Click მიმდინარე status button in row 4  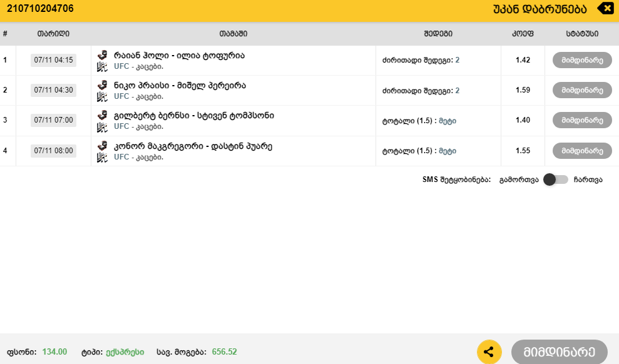[x=582, y=150]
